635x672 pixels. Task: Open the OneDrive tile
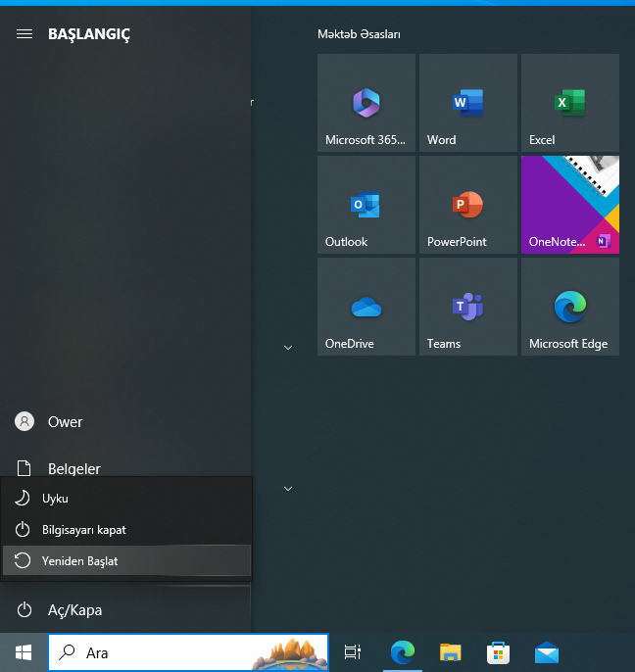[x=366, y=307]
